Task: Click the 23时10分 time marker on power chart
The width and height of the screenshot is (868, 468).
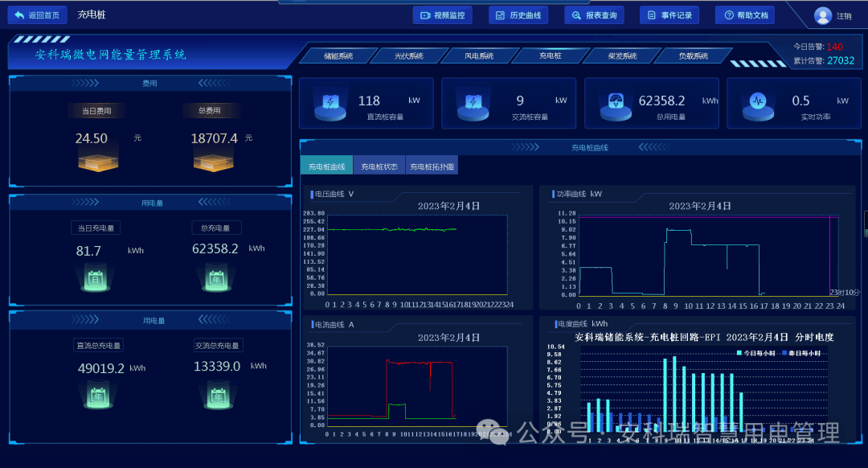Action: (845, 293)
